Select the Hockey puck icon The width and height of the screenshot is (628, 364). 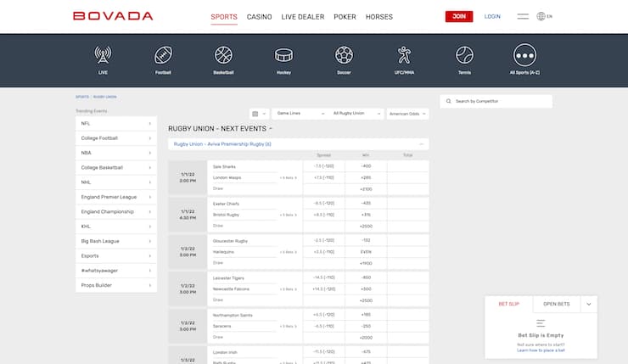283,60
